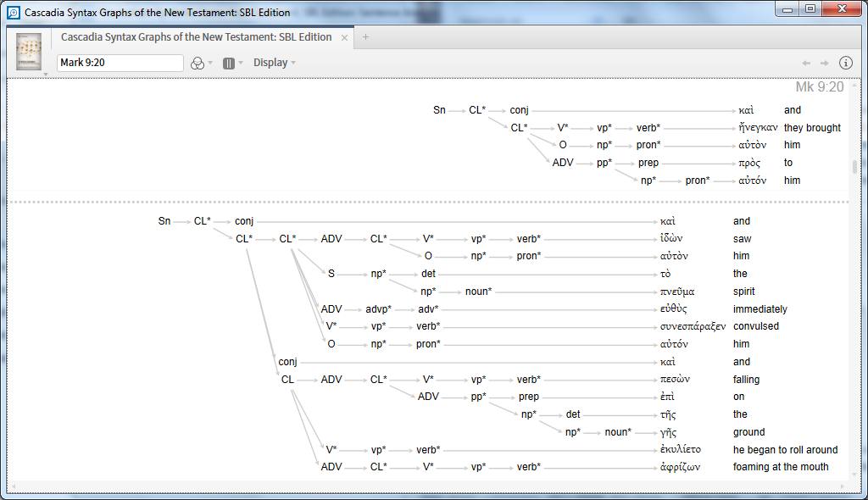
Task: Go forward with the right arrow
Action: coord(824,63)
